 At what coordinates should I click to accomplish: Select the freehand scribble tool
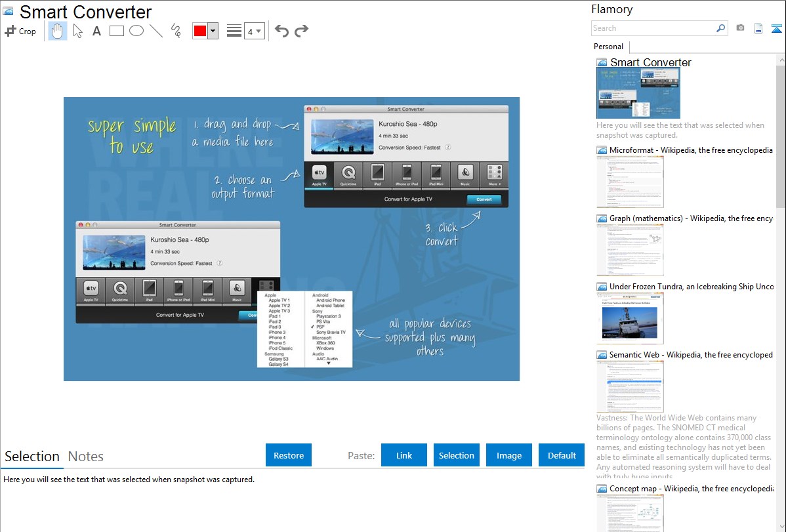click(x=176, y=31)
